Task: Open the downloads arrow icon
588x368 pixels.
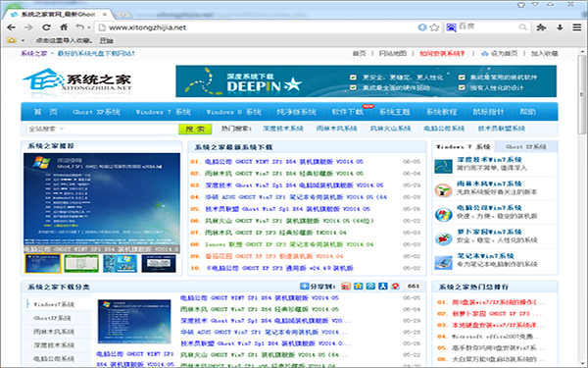Action: pyautogui.click(x=560, y=27)
